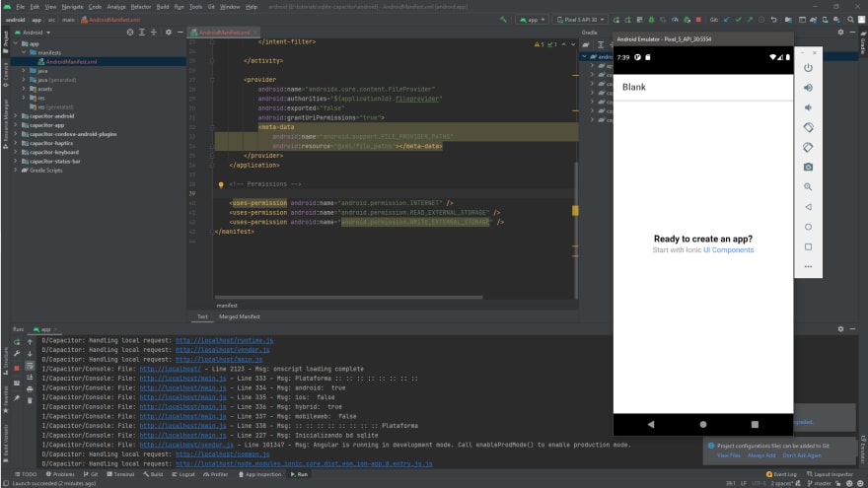Viewport: 868px width, 488px height.
Task: Click the Git Commit checkmark
Action: 739,20
